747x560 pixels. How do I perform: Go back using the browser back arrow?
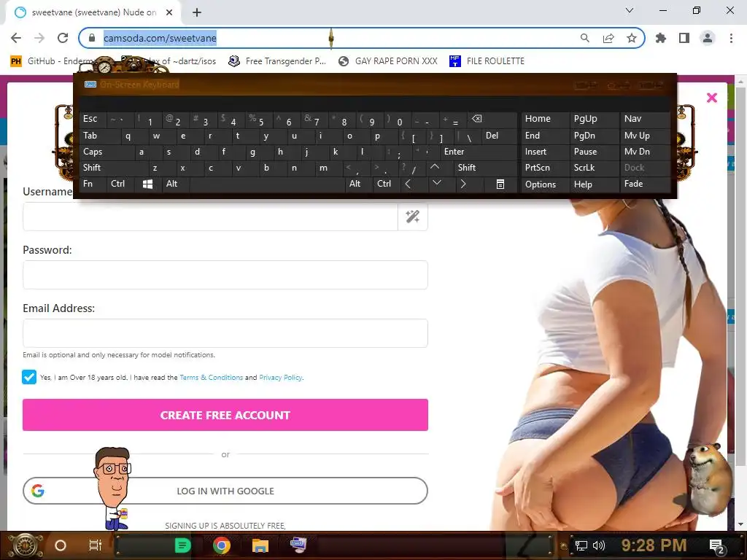16,38
